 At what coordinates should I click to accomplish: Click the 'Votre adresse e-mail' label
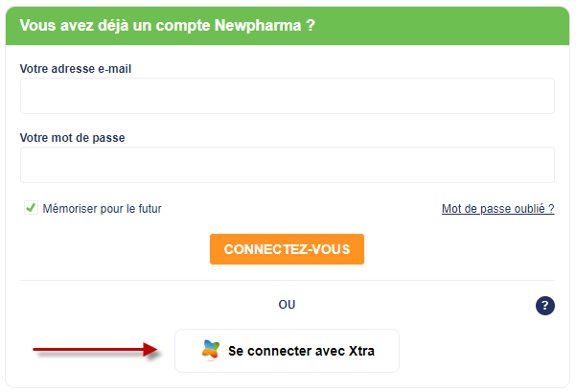(76, 69)
